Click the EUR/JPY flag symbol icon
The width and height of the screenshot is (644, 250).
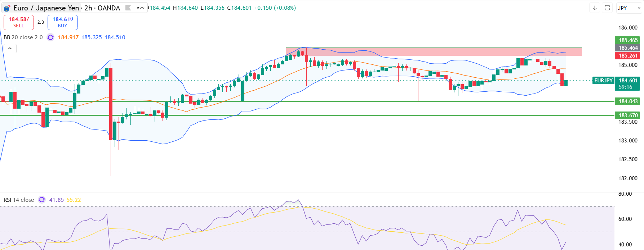[7, 8]
